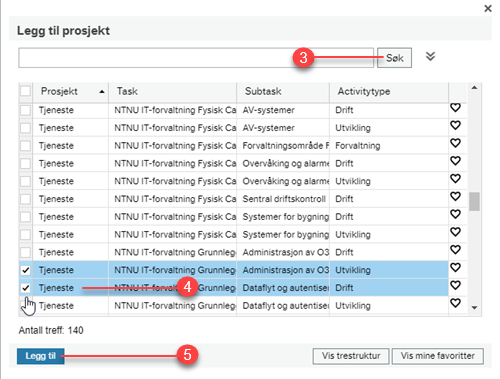This screenshot has height=379, width=500.
Task: Click AV-systemer cell in the Utvikling row
Action: (283, 128)
